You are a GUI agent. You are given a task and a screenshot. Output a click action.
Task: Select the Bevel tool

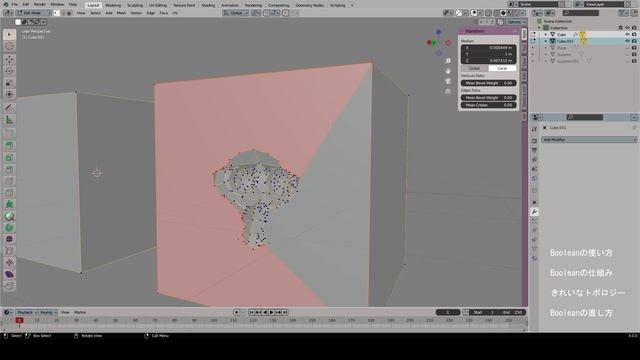9,169
